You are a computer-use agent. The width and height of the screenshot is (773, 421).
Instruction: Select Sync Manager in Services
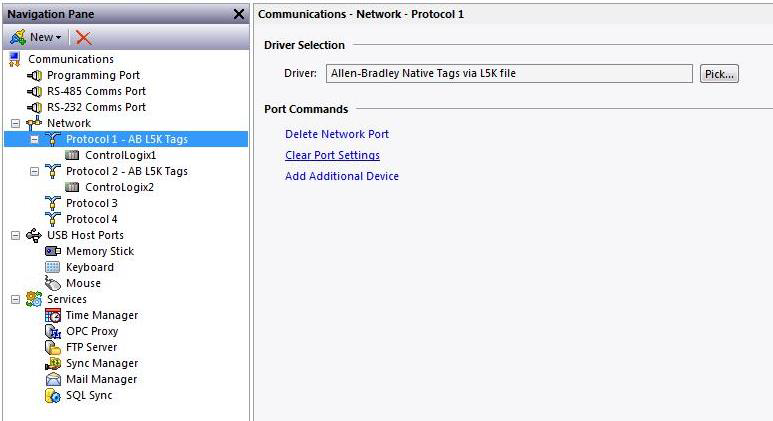point(102,363)
